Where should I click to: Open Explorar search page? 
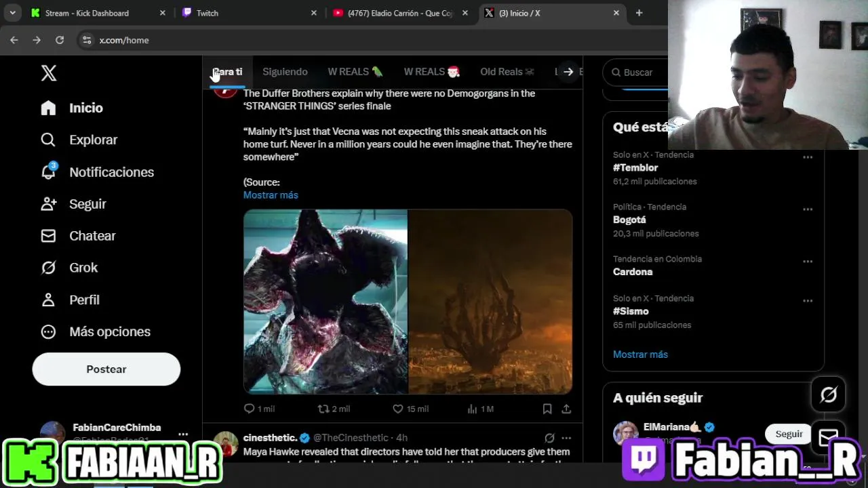click(79, 140)
